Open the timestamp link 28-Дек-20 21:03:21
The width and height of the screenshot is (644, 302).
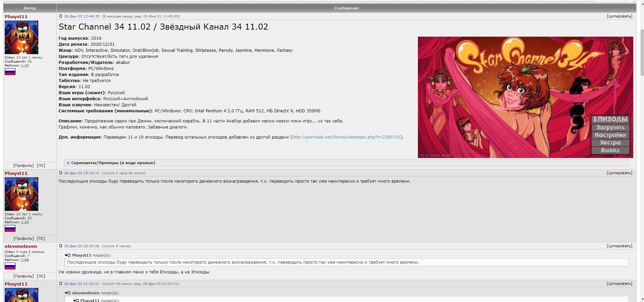(82, 284)
